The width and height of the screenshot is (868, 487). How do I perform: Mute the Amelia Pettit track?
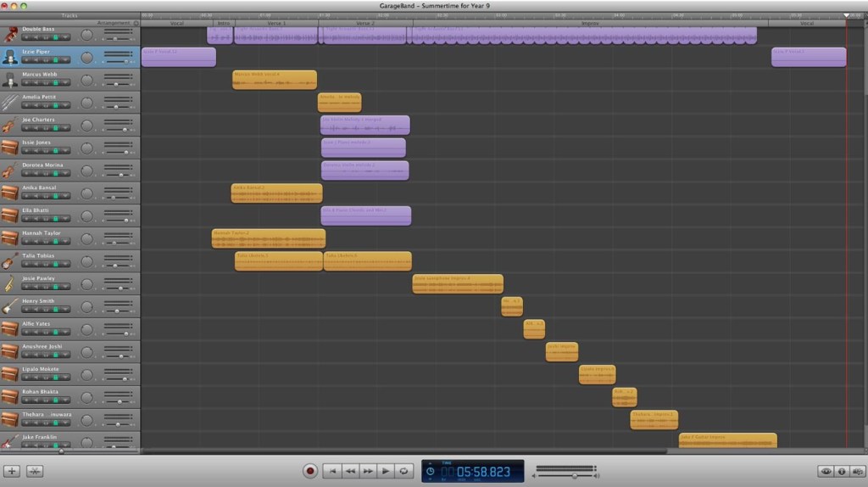coord(36,106)
